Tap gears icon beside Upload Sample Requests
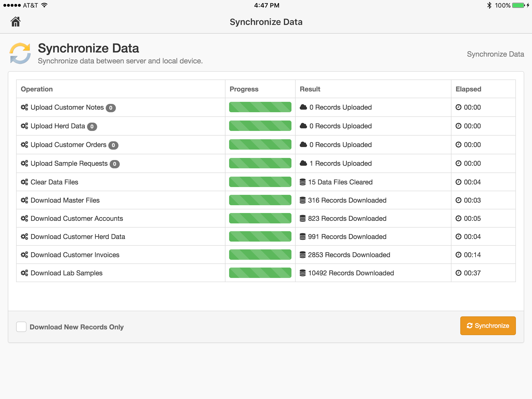532x399 pixels. (x=24, y=163)
